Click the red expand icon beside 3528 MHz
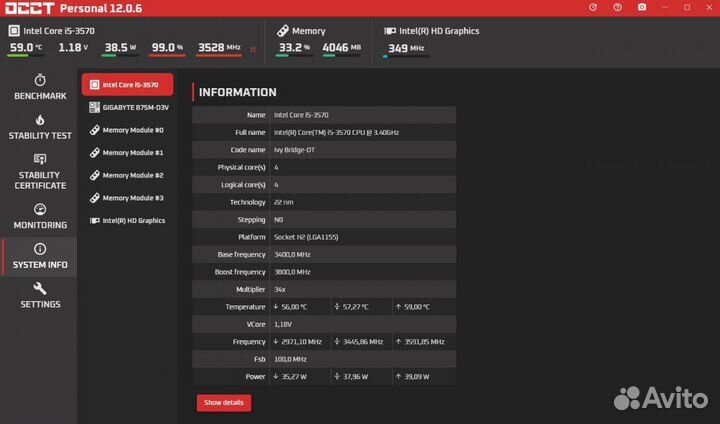 point(252,48)
